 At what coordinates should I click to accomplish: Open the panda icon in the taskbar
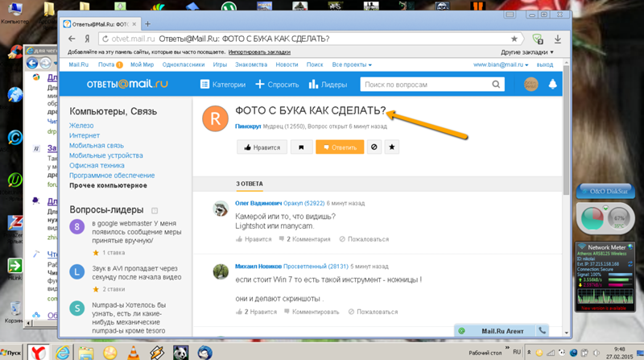tap(180, 353)
